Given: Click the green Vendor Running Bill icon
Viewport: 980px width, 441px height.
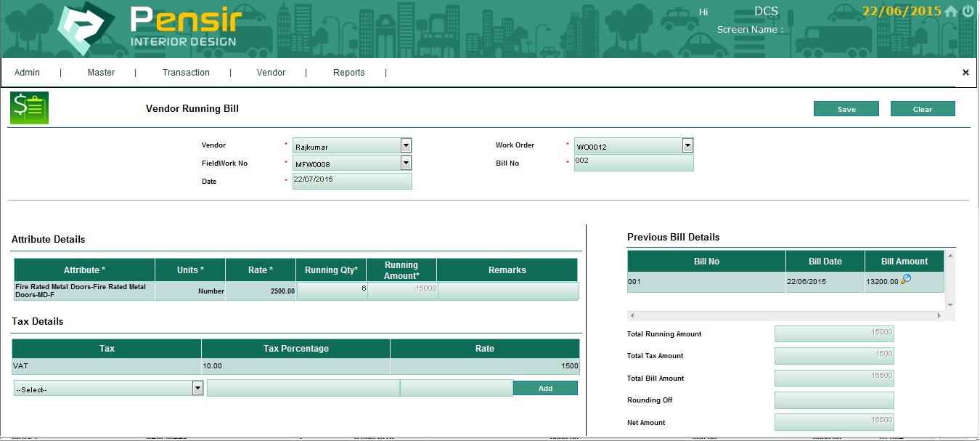Looking at the screenshot, I should 29,108.
